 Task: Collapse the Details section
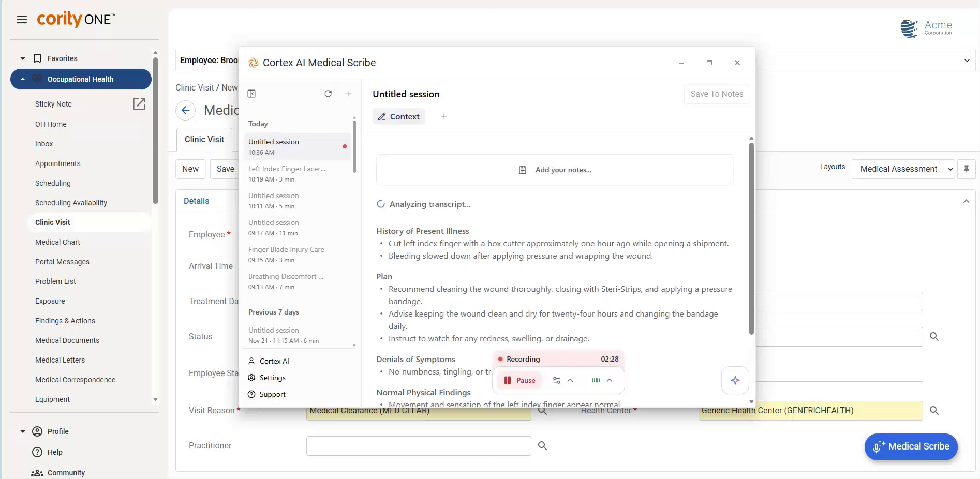(x=967, y=201)
